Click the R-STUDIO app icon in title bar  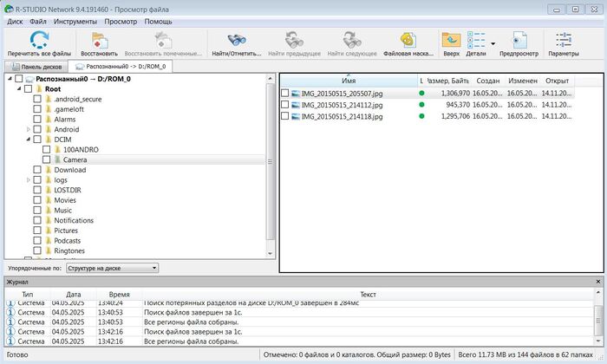point(9,9)
